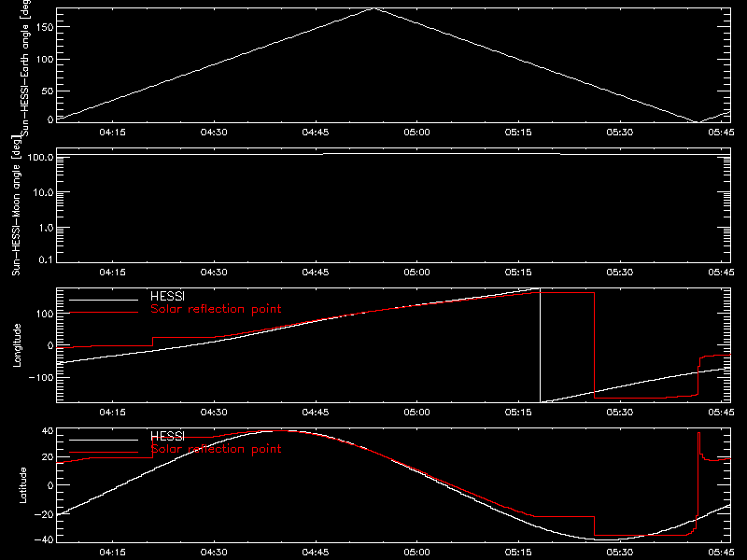
Task: Click 05:15 time label under Moon angle plot
Action: click(518, 272)
